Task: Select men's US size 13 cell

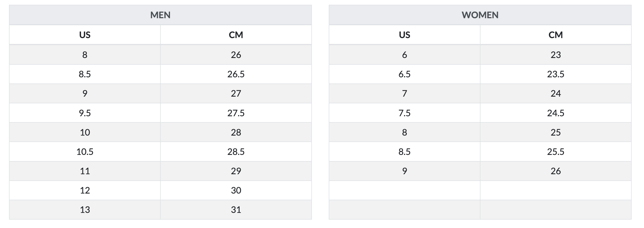Action: pos(85,210)
